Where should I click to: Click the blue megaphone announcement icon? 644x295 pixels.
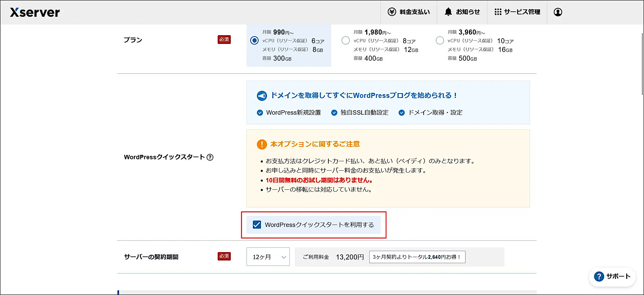262,96
